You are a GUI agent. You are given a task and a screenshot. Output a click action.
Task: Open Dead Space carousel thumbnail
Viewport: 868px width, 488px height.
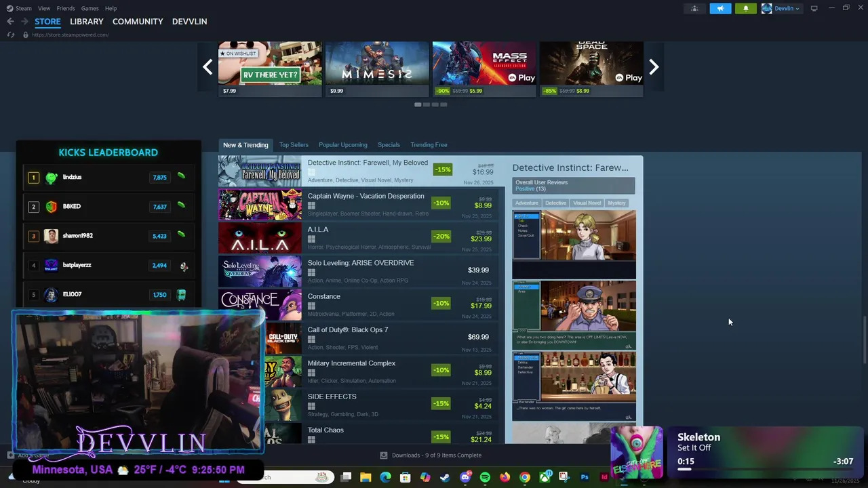pyautogui.click(x=591, y=69)
